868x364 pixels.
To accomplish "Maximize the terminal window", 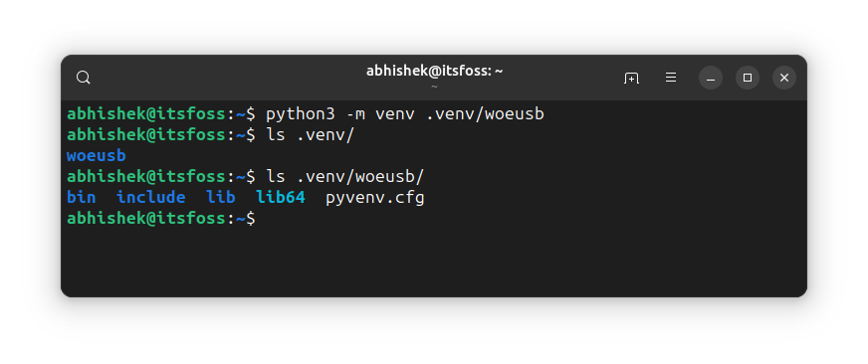I will click(x=748, y=78).
